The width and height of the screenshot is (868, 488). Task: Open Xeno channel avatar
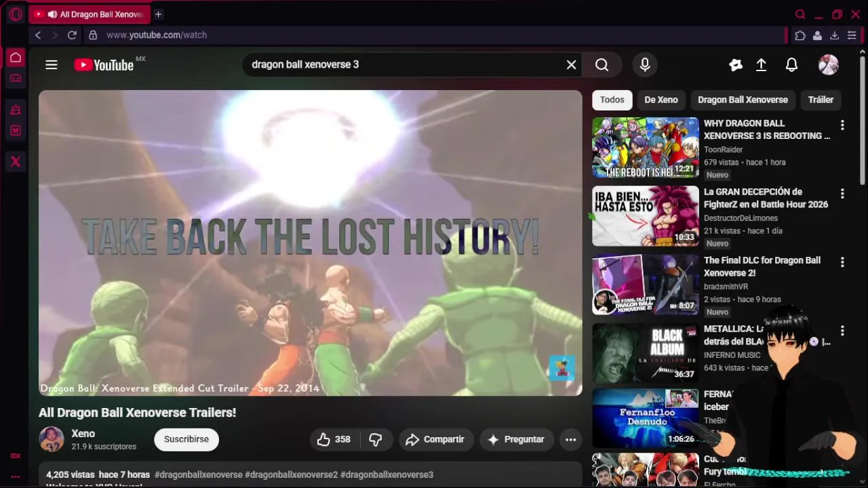(51, 439)
